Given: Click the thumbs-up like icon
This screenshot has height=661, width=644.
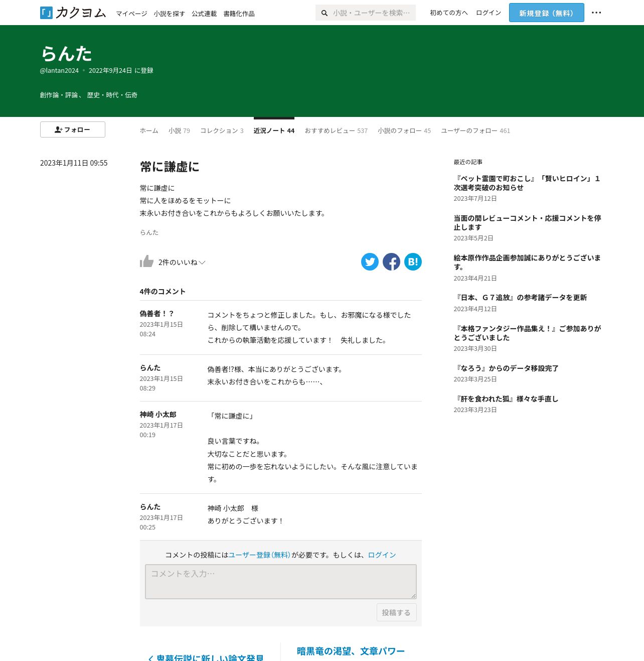Looking at the screenshot, I should point(146,261).
